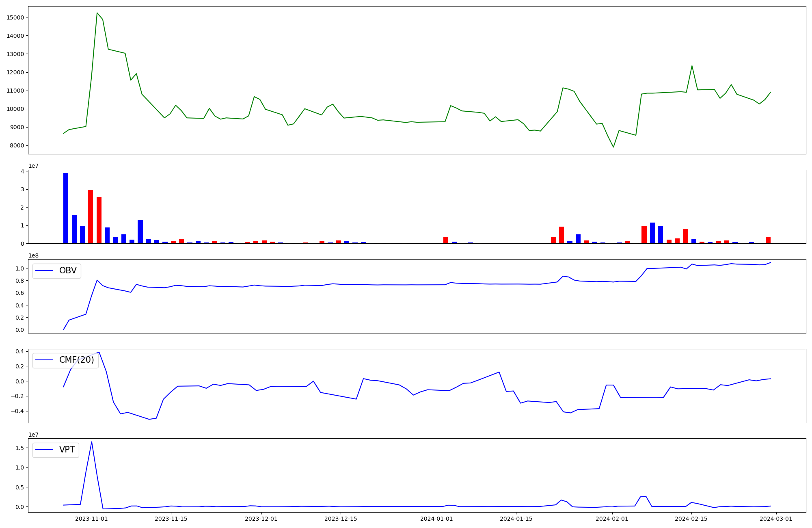This screenshot has height=528, width=812.
Task: Click the 2024-01-01 date tick label
Action: coord(436,519)
